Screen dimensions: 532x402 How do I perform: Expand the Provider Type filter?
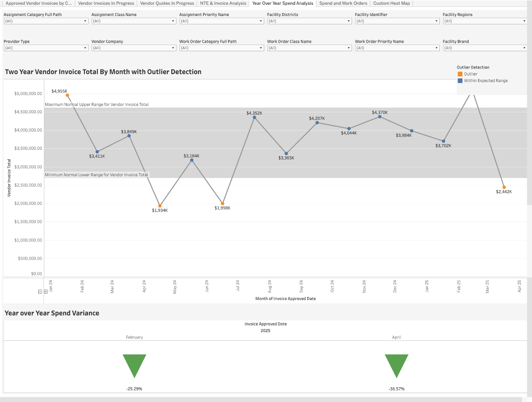[46, 48]
